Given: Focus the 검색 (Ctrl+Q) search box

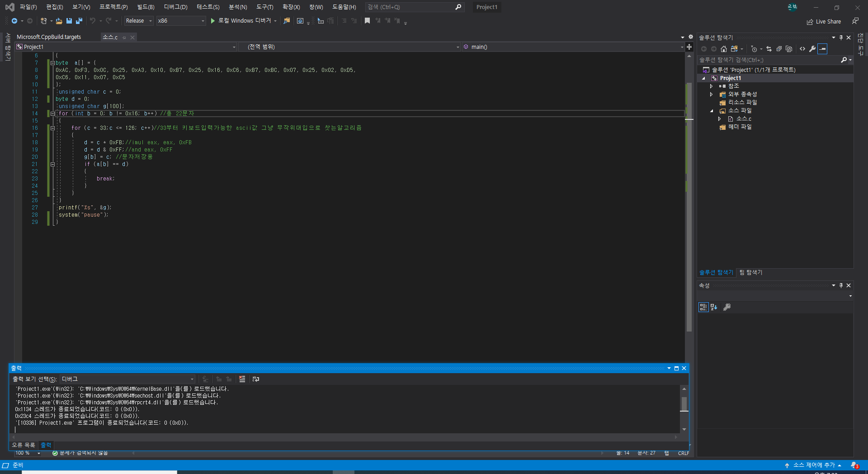Looking at the screenshot, I should point(414,7).
